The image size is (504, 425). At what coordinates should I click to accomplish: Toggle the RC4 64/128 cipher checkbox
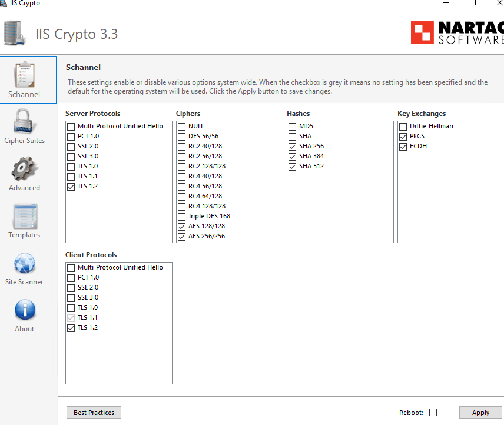[x=181, y=197]
